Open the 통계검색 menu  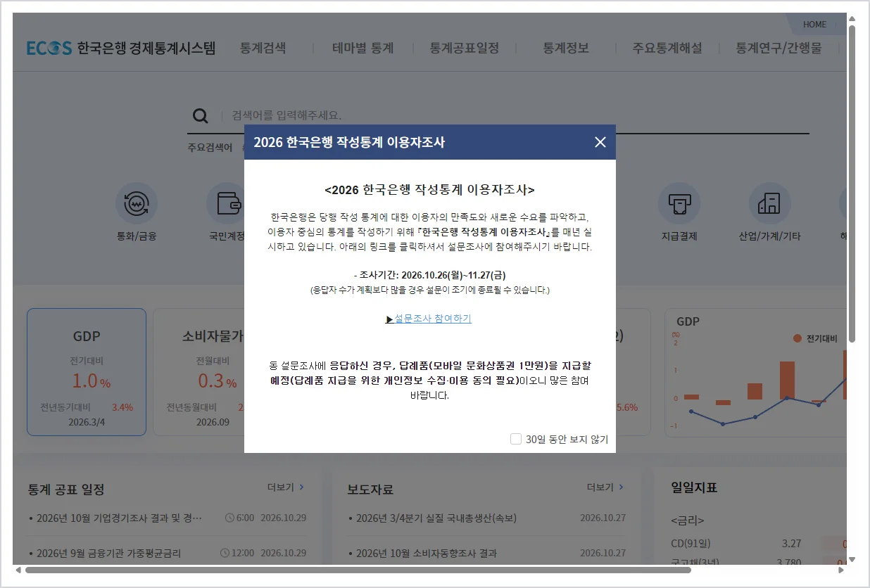(263, 48)
